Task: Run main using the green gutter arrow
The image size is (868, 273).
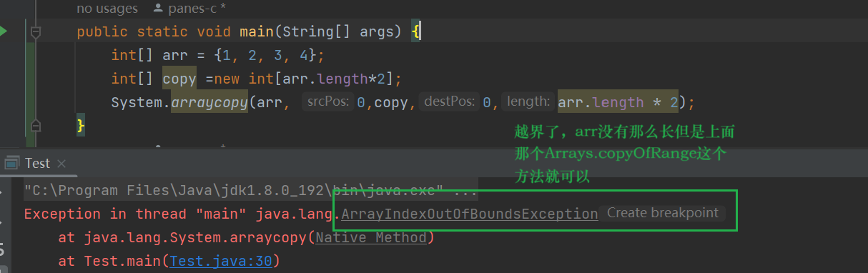Action: (x=4, y=31)
